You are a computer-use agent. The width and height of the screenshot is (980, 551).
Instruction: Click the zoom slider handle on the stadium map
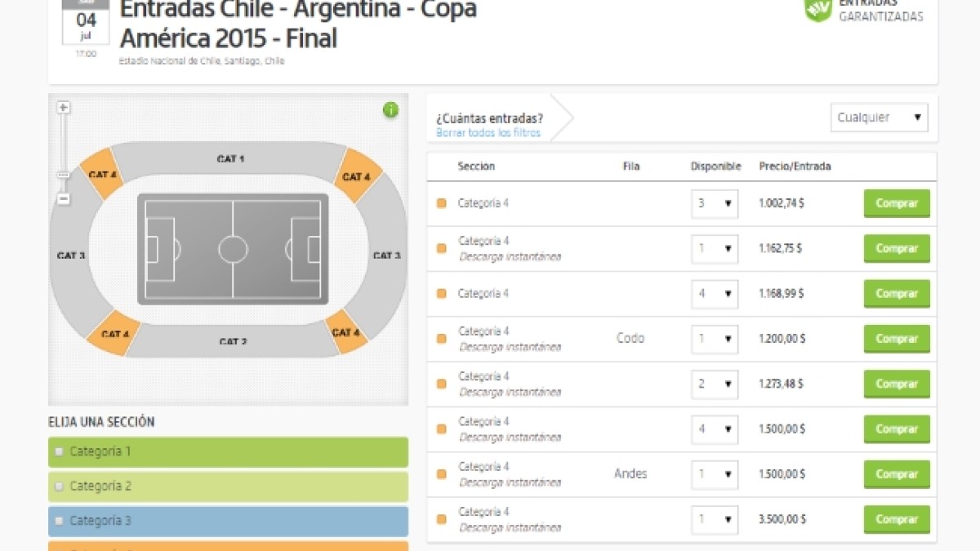point(64,176)
